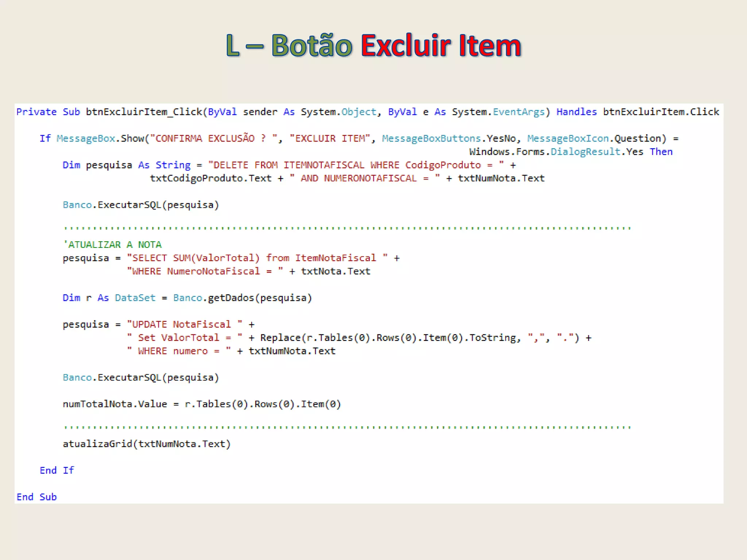Click 'Banco.getDados(pesquisa)' call
Screen dimensions: 747x560
tap(243, 298)
